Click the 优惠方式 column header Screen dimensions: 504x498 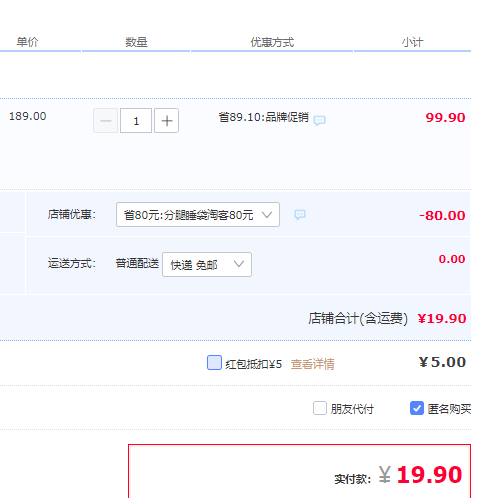pyautogui.click(x=272, y=42)
